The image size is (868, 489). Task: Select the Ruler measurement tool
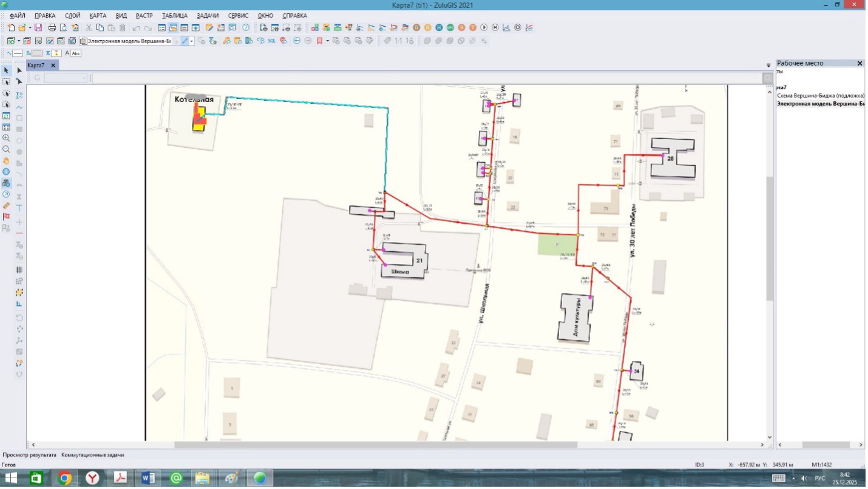[7, 206]
